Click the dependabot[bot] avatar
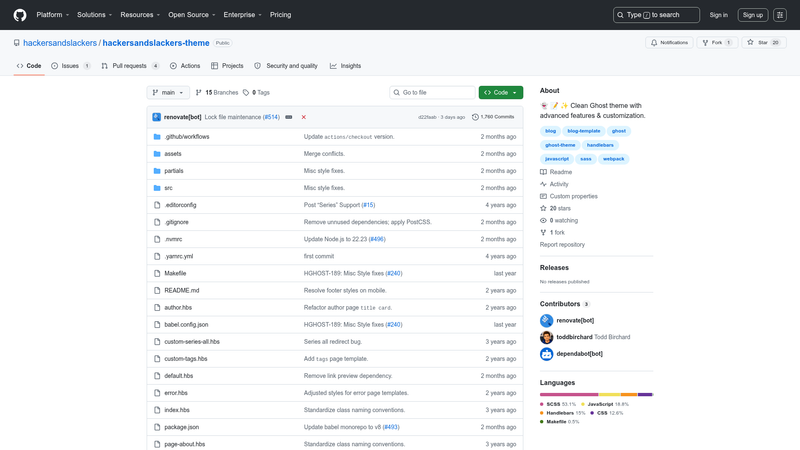Image resolution: width=800 pixels, height=450 pixels. 546,354
